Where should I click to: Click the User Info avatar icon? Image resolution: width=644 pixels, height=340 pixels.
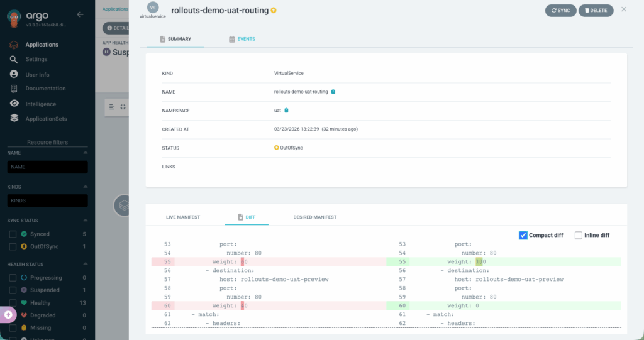[14, 74]
